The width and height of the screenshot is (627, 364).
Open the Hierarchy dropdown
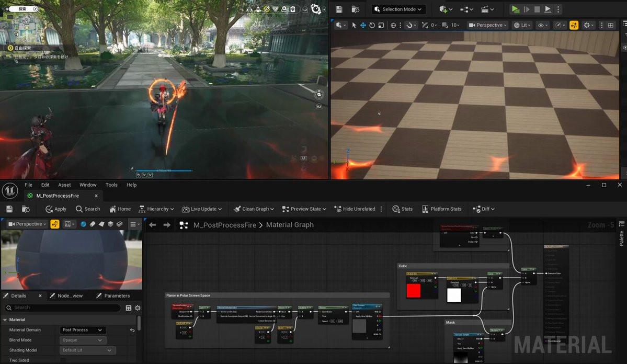[x=156, y=209]
